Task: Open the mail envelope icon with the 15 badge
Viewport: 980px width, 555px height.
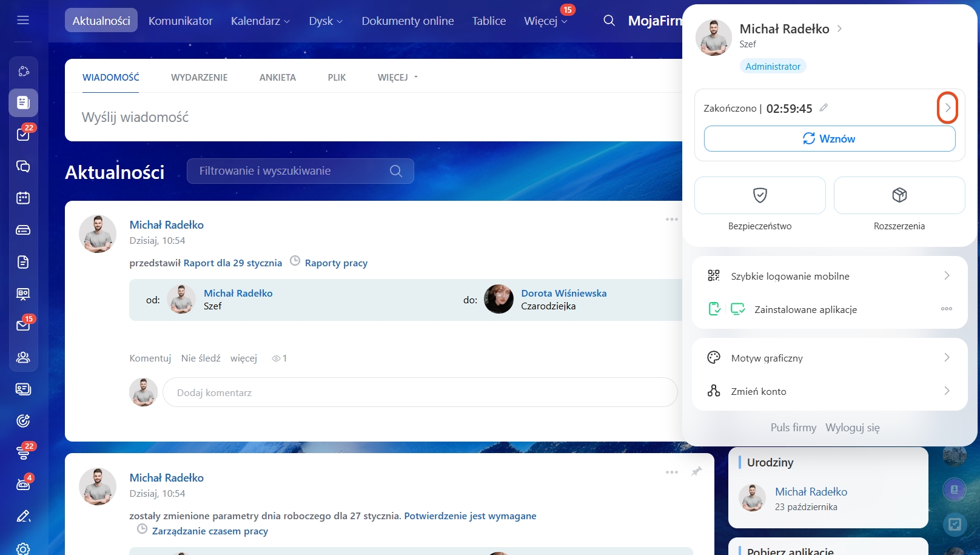Action: click(23, 326)
